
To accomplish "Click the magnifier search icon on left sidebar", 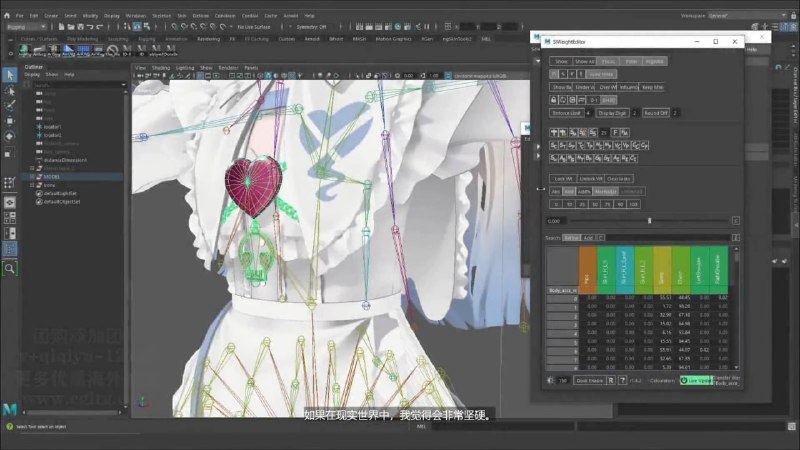I will tap(10, 268).
